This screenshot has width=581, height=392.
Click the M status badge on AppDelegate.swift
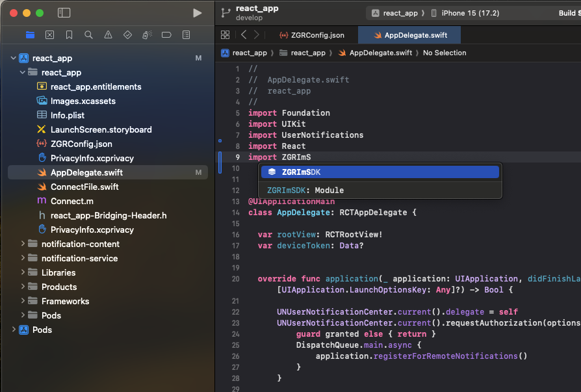tap(199, 172)
